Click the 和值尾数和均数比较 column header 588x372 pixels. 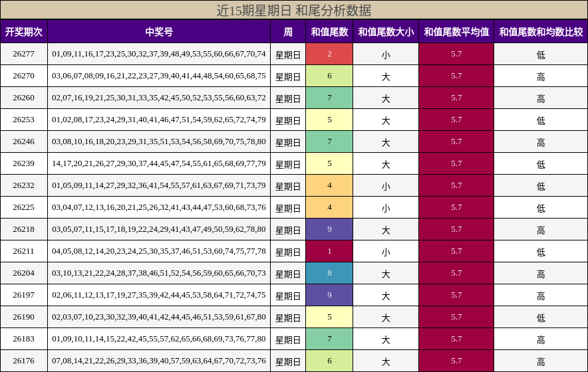point(541,32)
